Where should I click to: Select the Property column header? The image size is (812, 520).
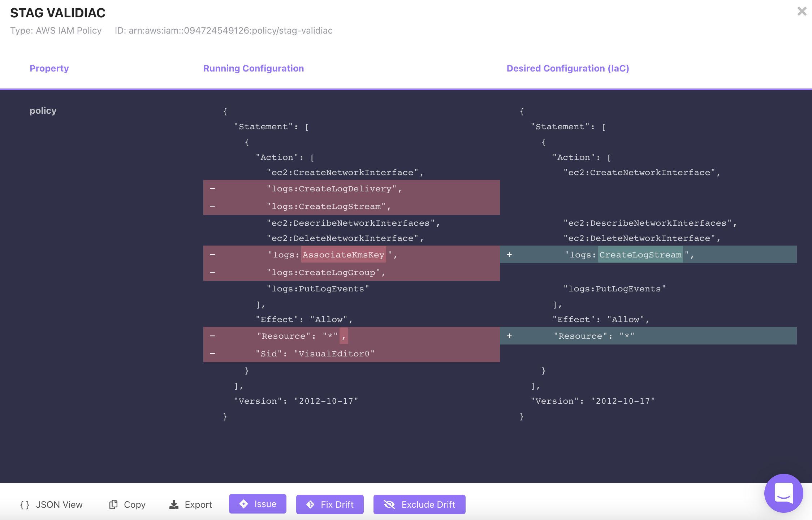click(49, 68)
